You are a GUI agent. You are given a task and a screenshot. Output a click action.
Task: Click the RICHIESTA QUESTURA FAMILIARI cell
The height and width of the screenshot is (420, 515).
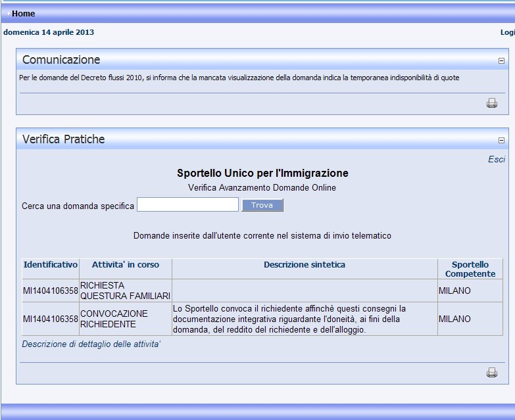pos(125,291)
